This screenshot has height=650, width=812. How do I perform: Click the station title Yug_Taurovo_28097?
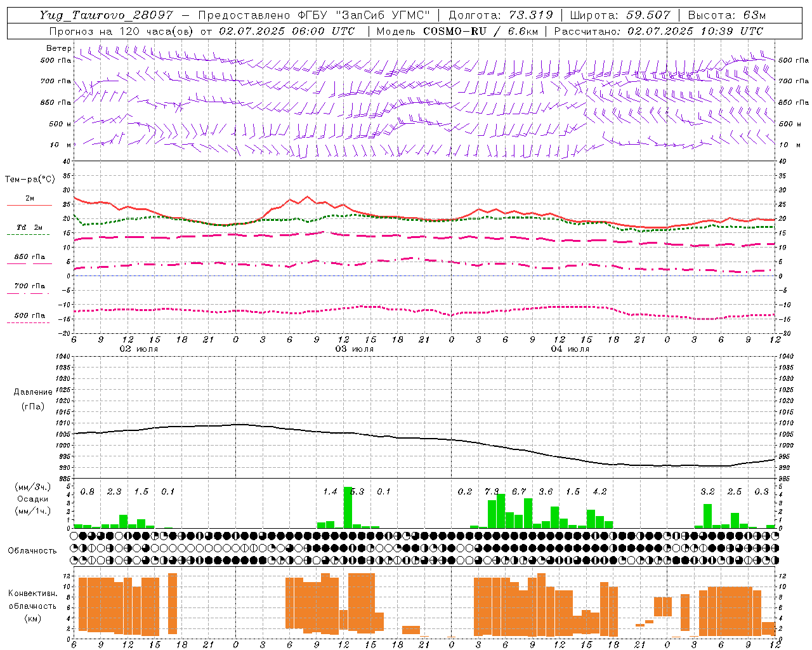click(106, 16)
